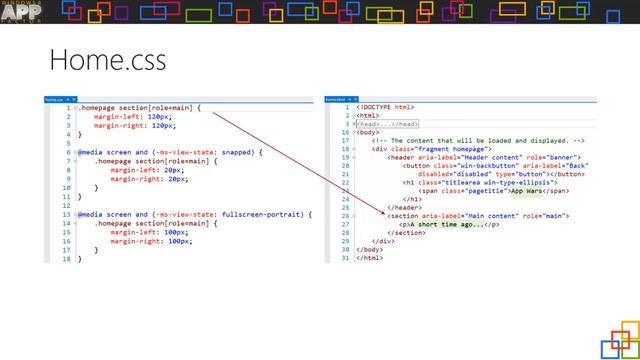The width and height of the screenshot is (640, 360).
Task: Click the header tag with role="banner"
Action: click(484, 158)
